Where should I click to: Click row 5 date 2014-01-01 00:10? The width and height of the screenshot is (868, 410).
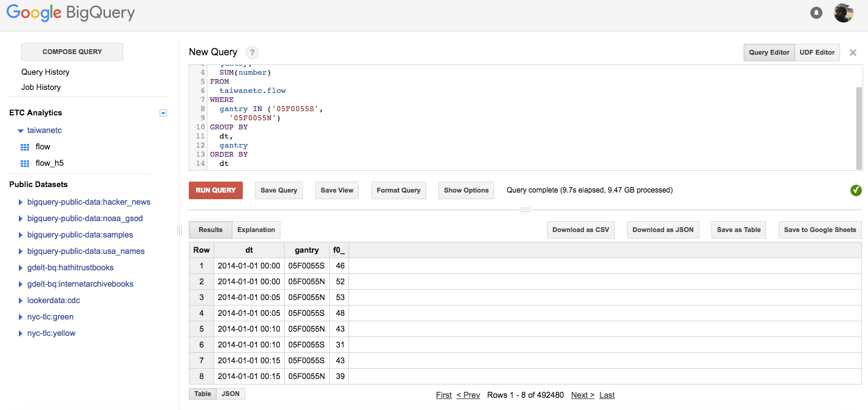[249, 329]
